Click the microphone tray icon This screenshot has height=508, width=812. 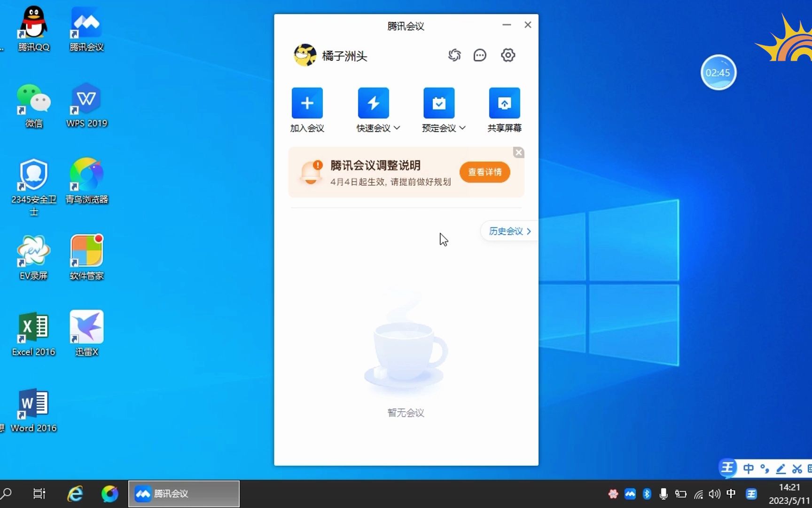coord(664,494)
